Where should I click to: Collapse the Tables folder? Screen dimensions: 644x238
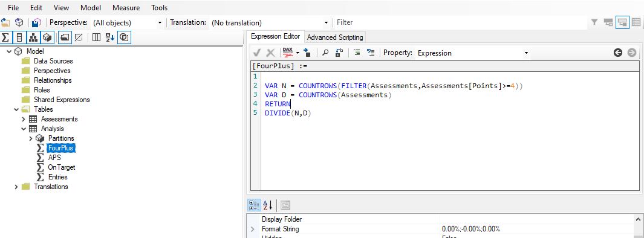pos(16,109)
